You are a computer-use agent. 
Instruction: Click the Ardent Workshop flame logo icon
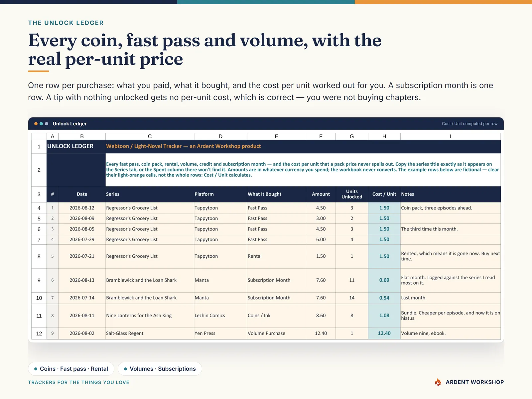438,382
